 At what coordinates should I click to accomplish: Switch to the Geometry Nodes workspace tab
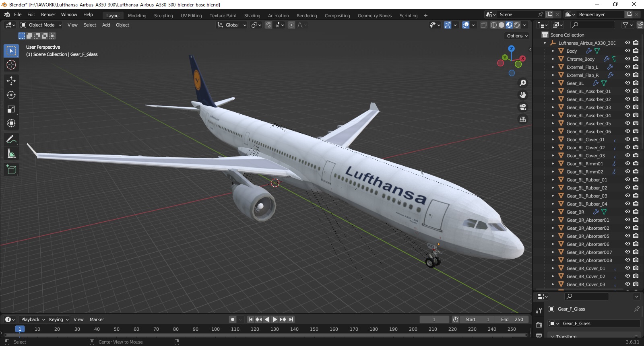(x=375, y=16)
